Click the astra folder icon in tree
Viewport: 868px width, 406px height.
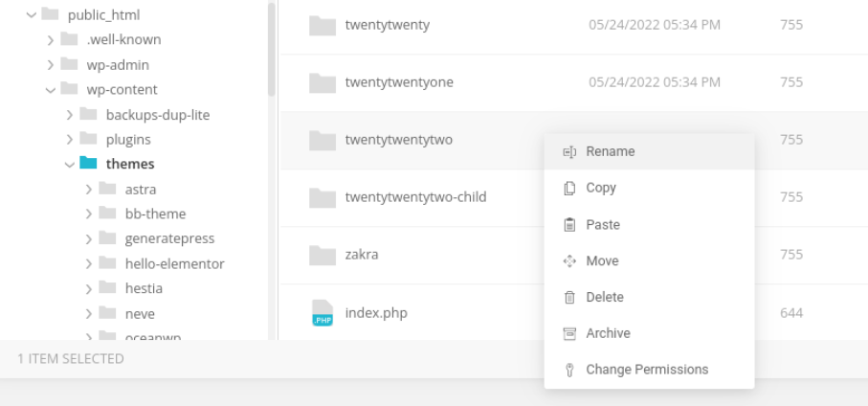[107, 188]
